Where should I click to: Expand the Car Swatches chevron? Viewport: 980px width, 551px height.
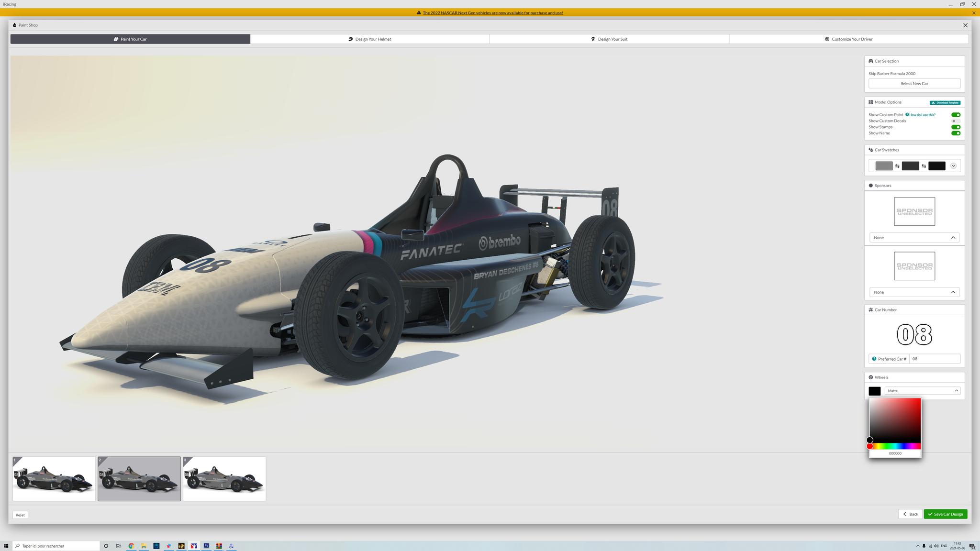tap(954, 165)
